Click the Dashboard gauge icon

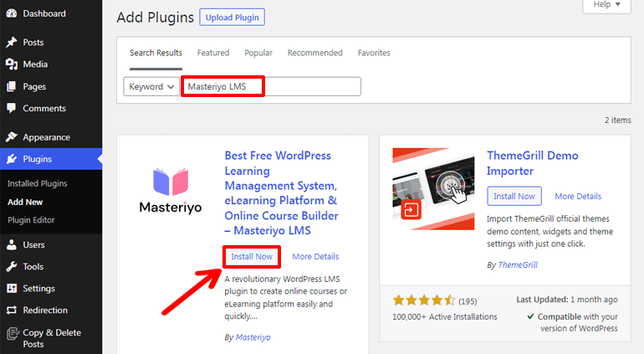[12, 13]
